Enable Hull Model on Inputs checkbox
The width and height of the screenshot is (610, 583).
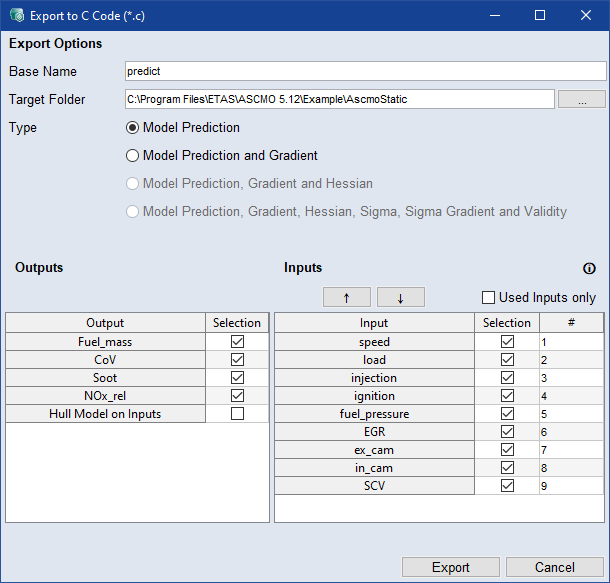coord(237,414)
